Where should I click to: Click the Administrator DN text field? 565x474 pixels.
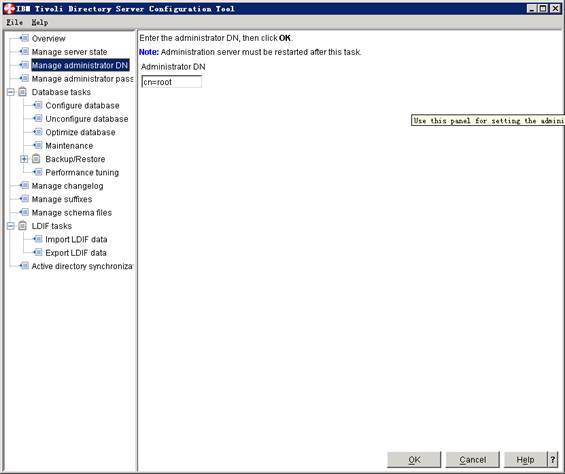[172, 82]
